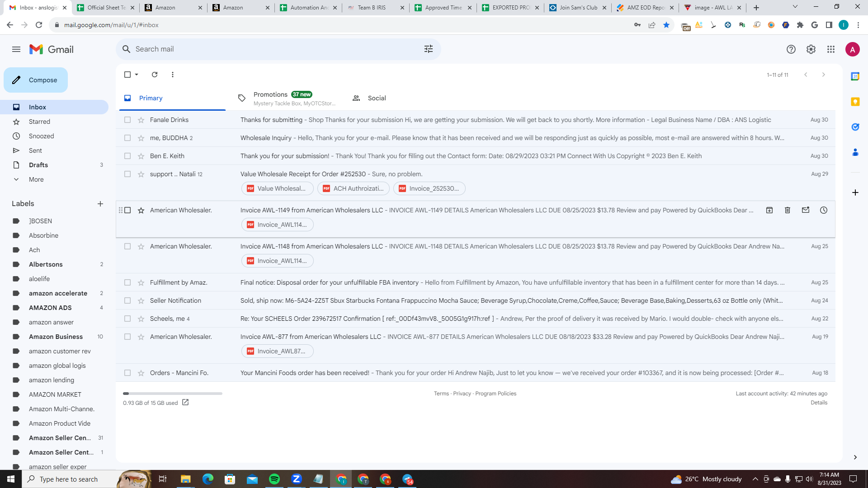Bookmark this page star icon
The width and height of the screenshot is (868, 488).
666,25
